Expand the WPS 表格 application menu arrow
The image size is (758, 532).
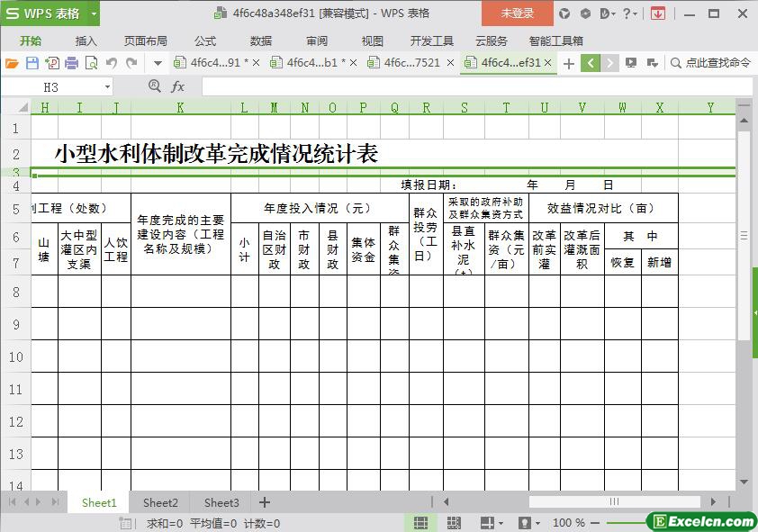tap(94, 14)
